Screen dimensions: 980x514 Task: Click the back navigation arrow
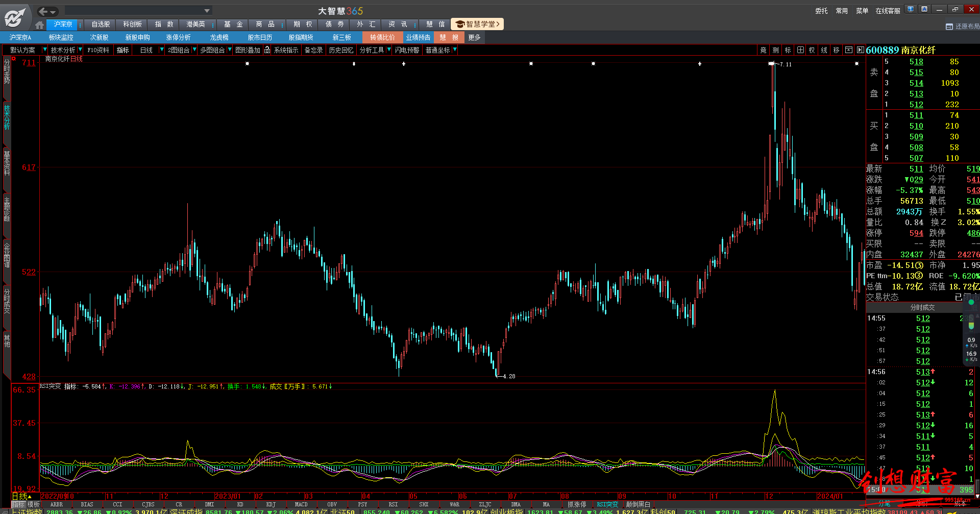pyautogui.click(x=43, y=11)
